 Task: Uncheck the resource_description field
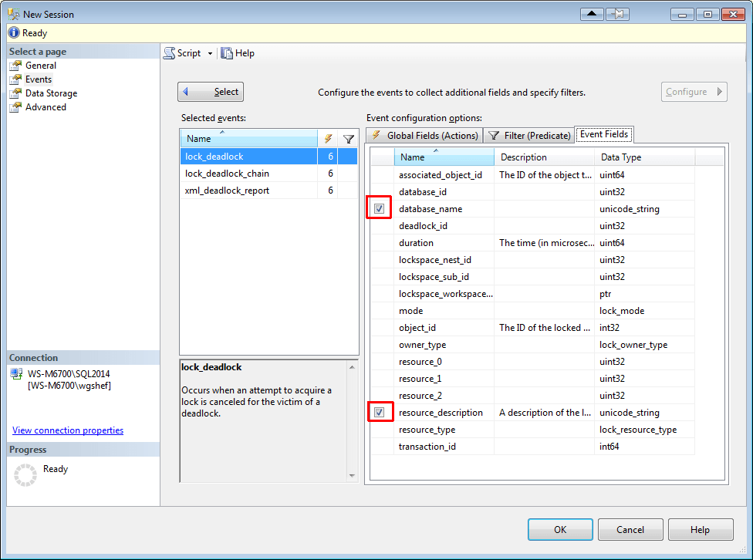(380, 411)
